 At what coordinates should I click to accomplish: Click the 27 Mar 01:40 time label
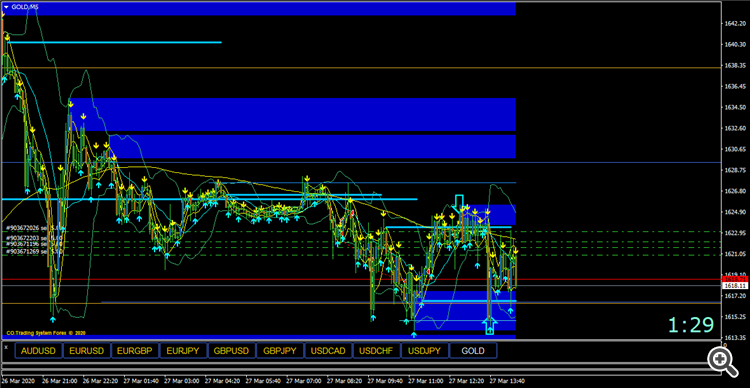pos(141,381)
